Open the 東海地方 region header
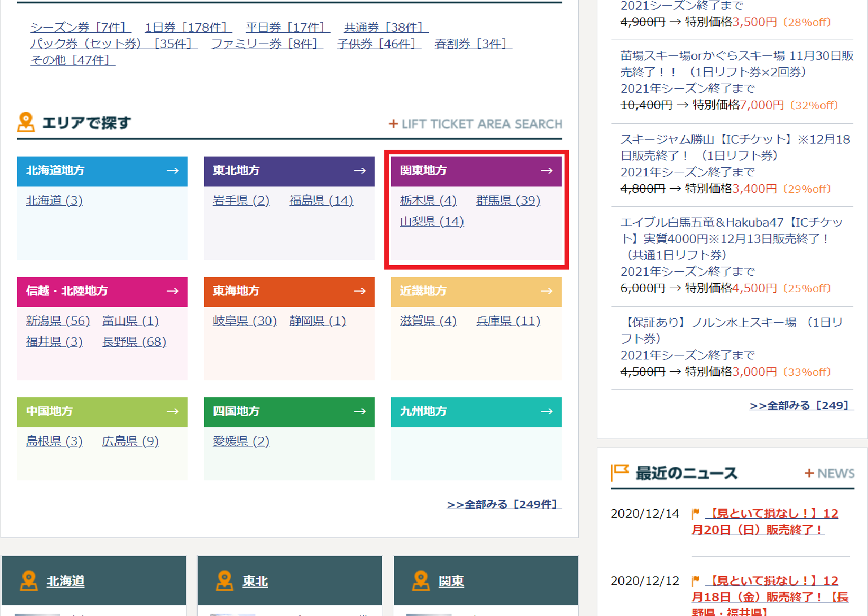Image resolution: width=868 pixels, height=616 pixels. click(x=236, y=291)
